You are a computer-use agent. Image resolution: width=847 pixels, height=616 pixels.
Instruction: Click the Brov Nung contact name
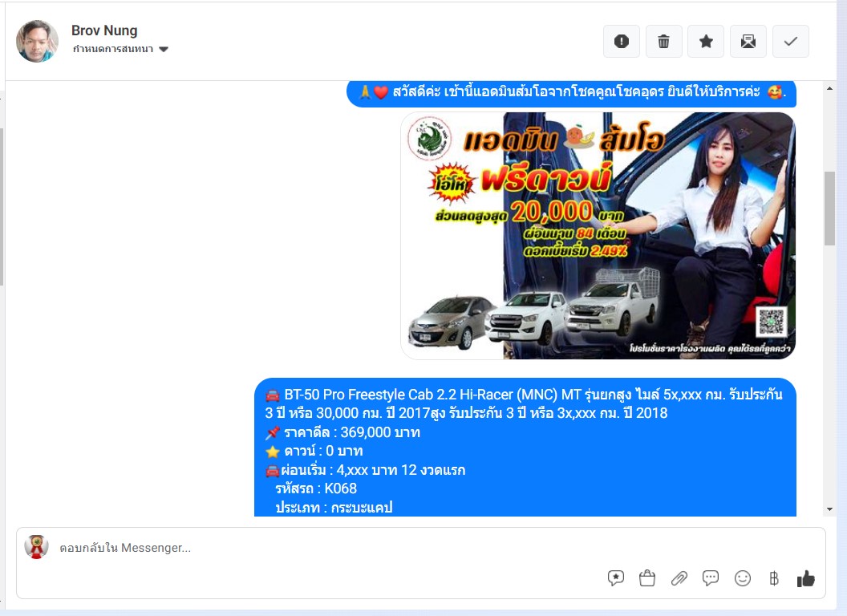pos(104,30)
